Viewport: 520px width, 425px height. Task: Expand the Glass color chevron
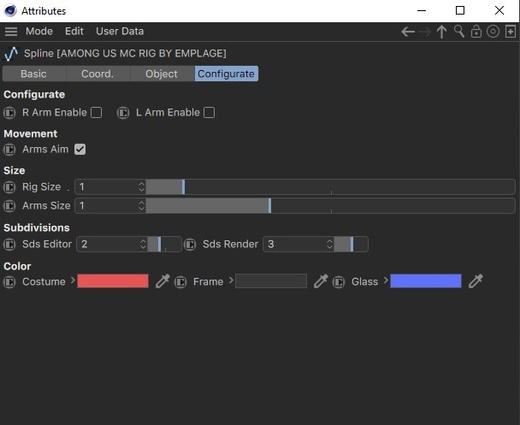click(x=386, y=281)
